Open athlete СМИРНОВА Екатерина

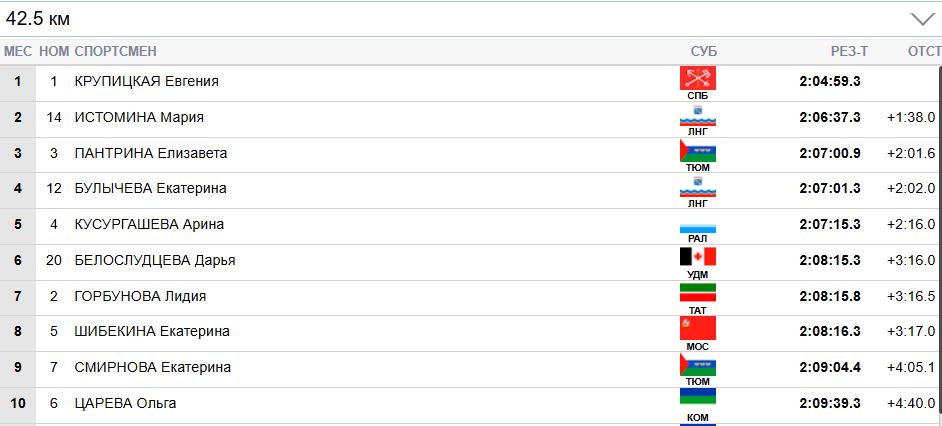(152, 367)
